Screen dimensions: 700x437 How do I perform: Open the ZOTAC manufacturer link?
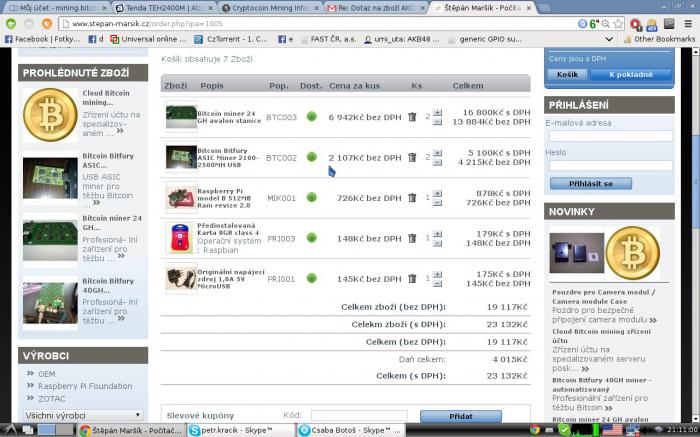(x=51, y=399)
